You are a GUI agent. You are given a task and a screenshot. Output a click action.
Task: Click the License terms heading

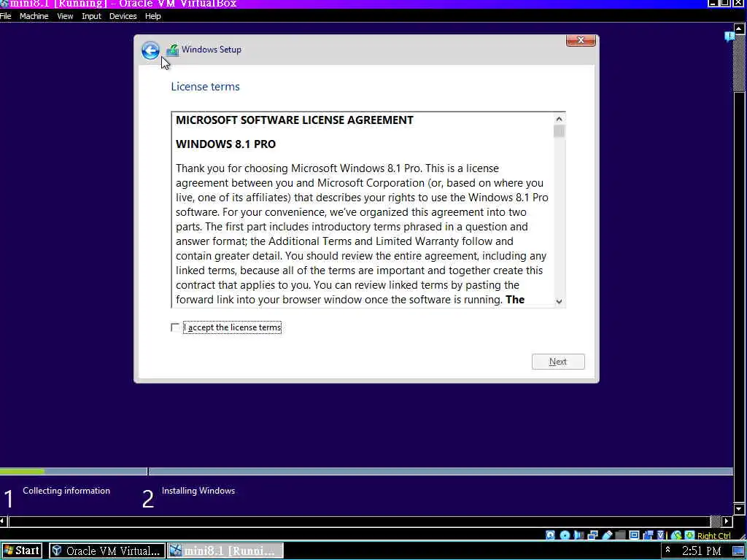[x=205, y=87]
